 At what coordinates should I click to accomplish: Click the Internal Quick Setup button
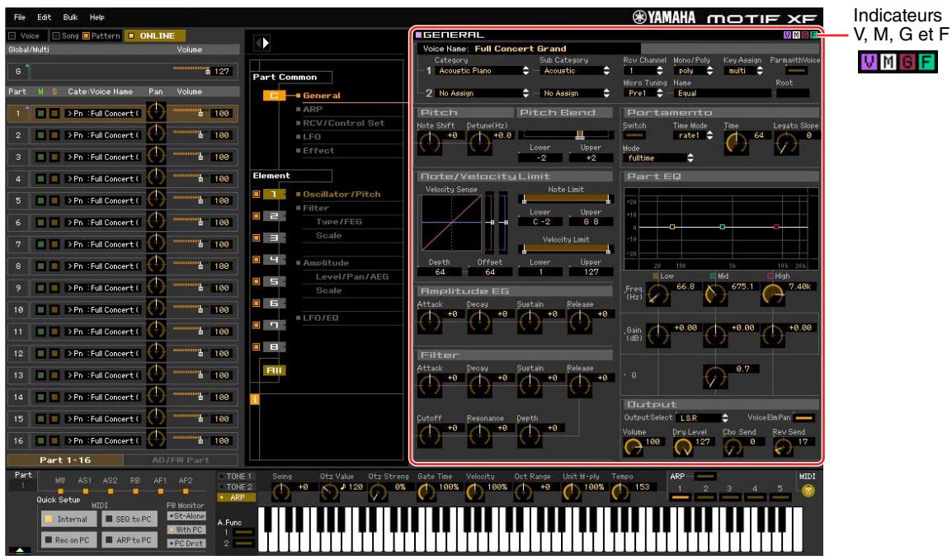pos(68,520)
